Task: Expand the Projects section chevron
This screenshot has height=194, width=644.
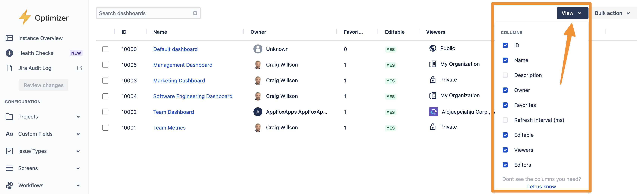Action: 78,117
